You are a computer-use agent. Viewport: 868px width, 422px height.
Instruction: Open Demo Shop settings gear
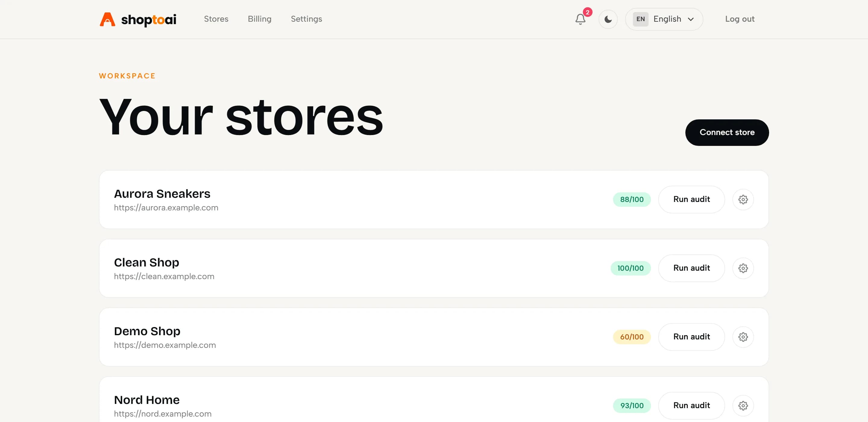tap(743, 337)
